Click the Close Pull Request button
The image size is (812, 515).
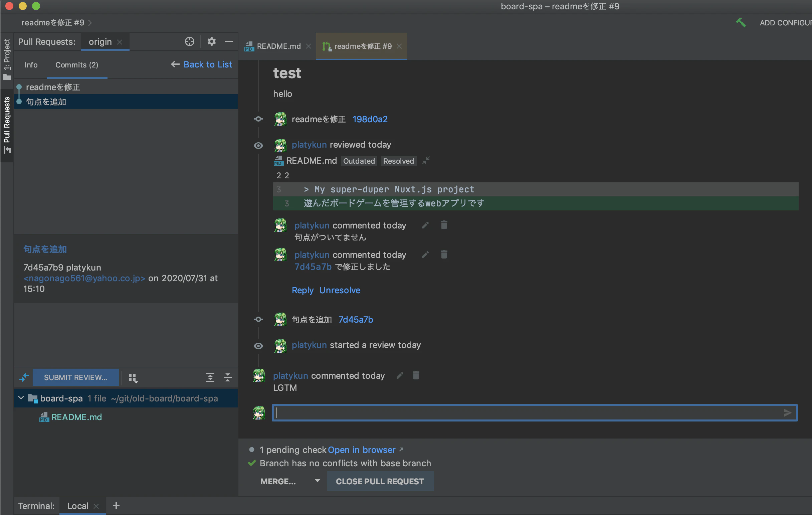click(380, 481)
